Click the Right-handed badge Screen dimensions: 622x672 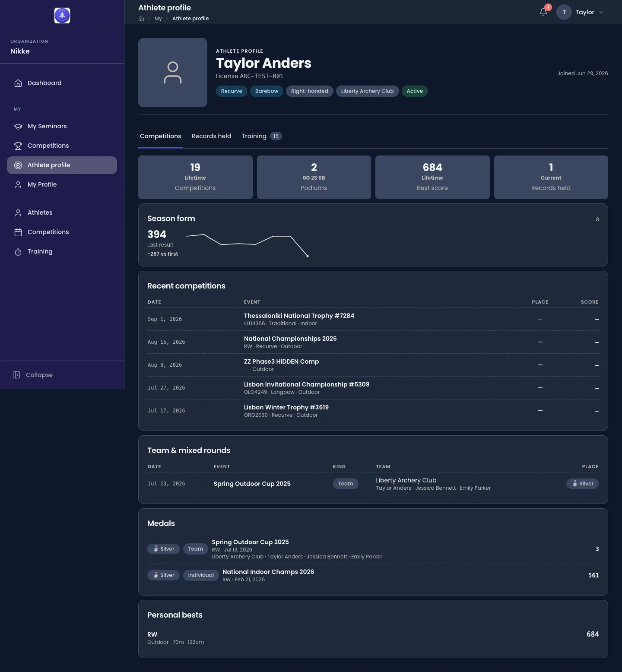[x=310, y=91]
